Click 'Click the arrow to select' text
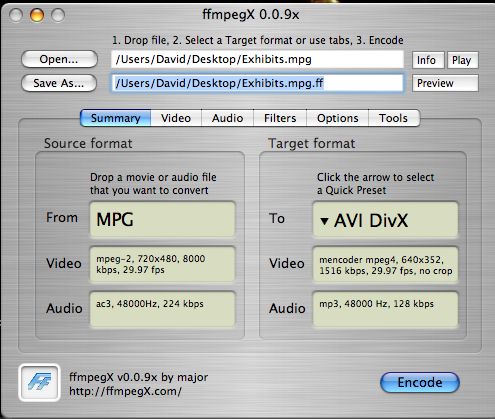 pyautogui.click(x=376, y=177)
